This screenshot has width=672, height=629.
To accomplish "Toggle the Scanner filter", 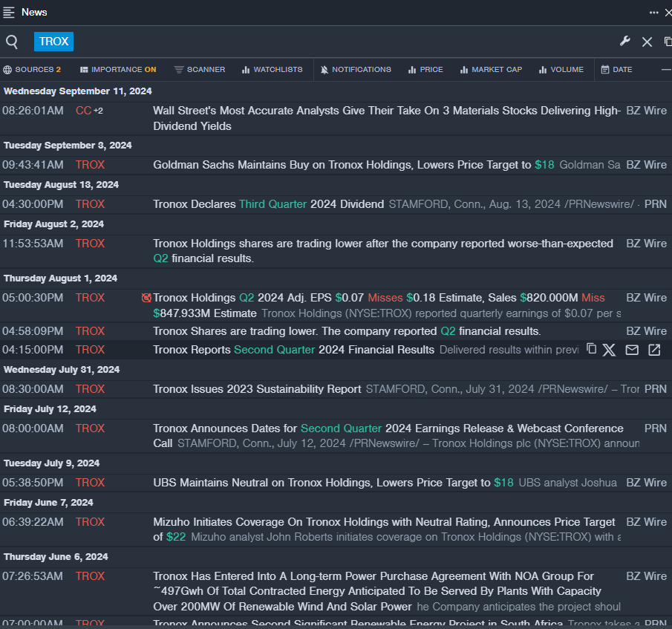I will tap(200, 70).
